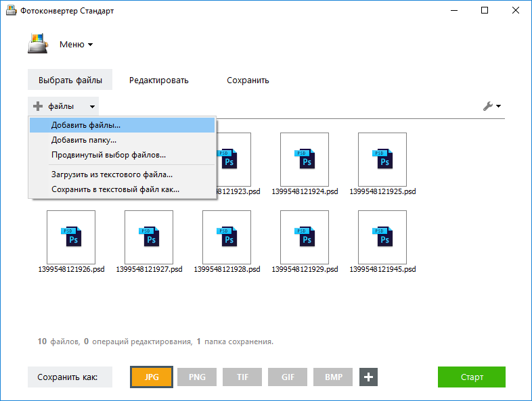532x401 pixels.
Task: Minimize the Фотоконвертер window
Action: click(x=454, y=11)
